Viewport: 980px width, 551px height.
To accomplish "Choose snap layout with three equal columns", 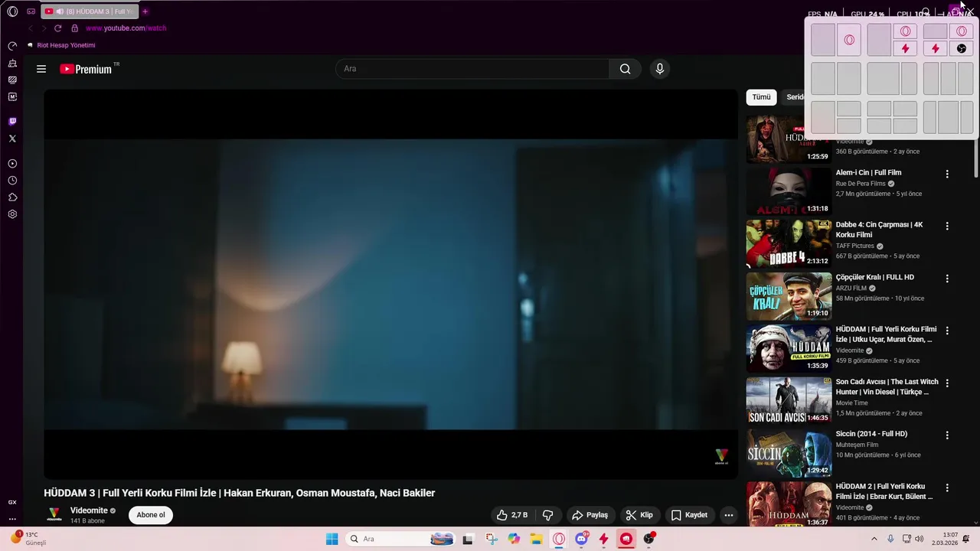I will pyautogui.click(x=948, y=78).
